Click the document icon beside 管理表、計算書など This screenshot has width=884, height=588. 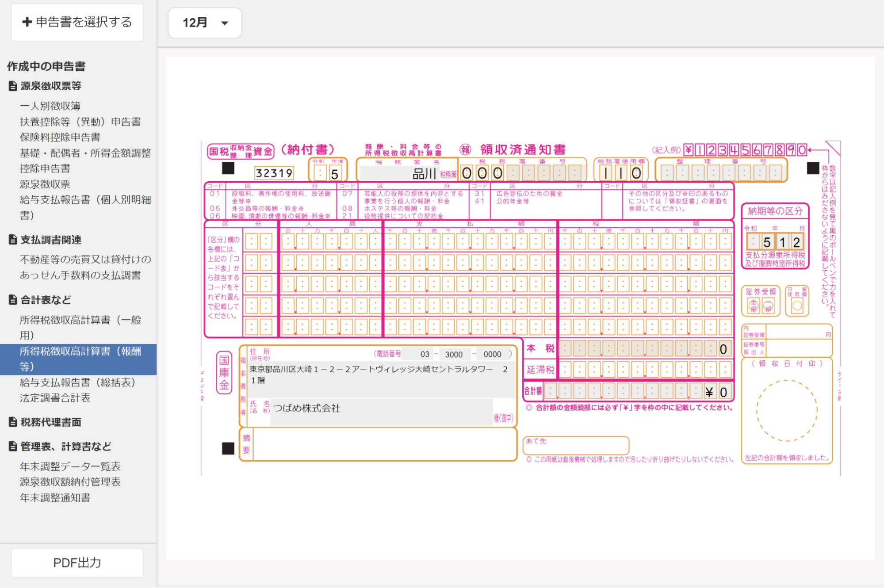click(13, 447)
